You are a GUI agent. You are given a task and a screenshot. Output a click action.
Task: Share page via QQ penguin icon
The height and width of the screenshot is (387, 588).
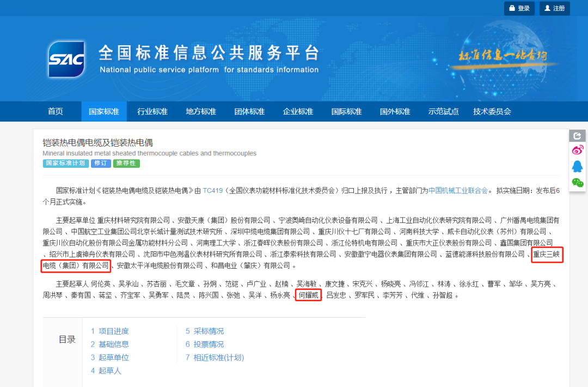(578, 166)
